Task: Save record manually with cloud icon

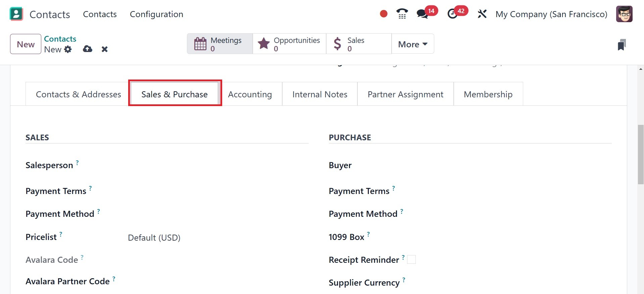Action: click(88, 49)
